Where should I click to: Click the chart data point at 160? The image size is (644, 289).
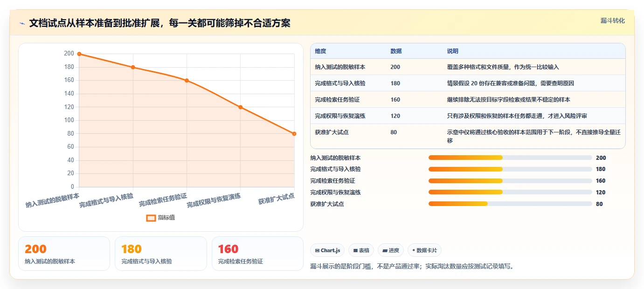click(x=187, y=81)
